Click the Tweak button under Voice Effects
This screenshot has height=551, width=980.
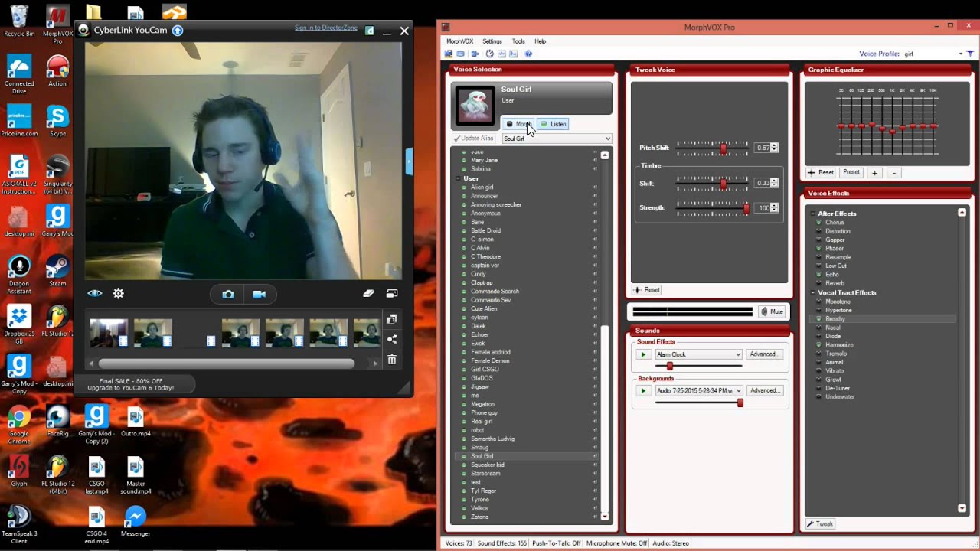coord(820,524)
